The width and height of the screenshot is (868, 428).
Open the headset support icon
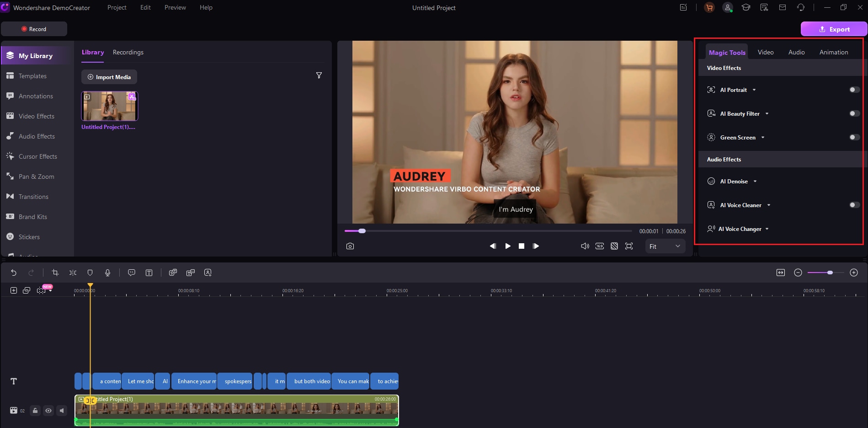point(801,7)
